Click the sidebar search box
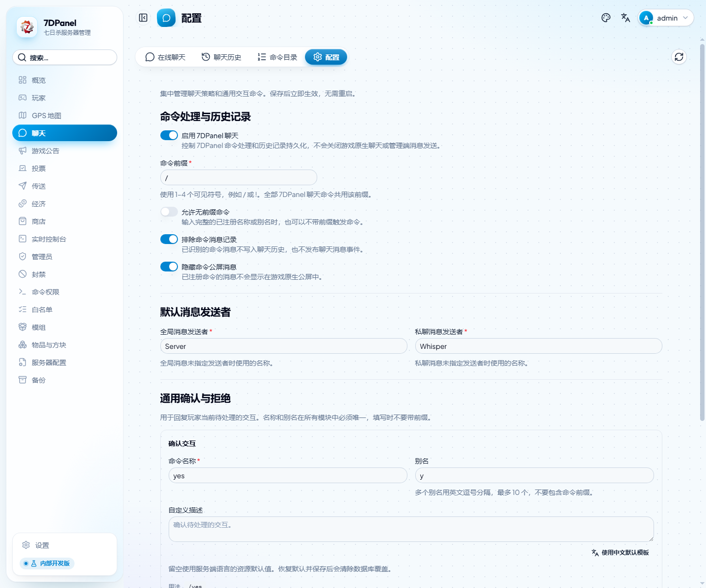 65,57
